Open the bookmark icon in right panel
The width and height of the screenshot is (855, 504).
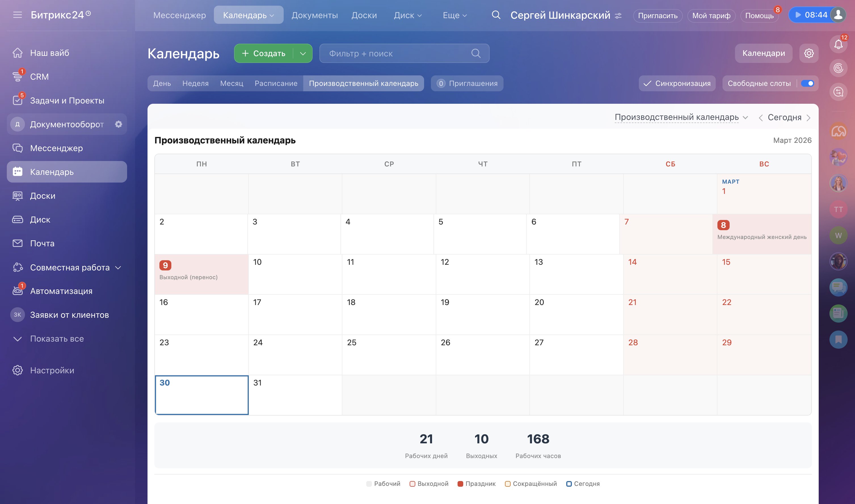click(838, 339)
